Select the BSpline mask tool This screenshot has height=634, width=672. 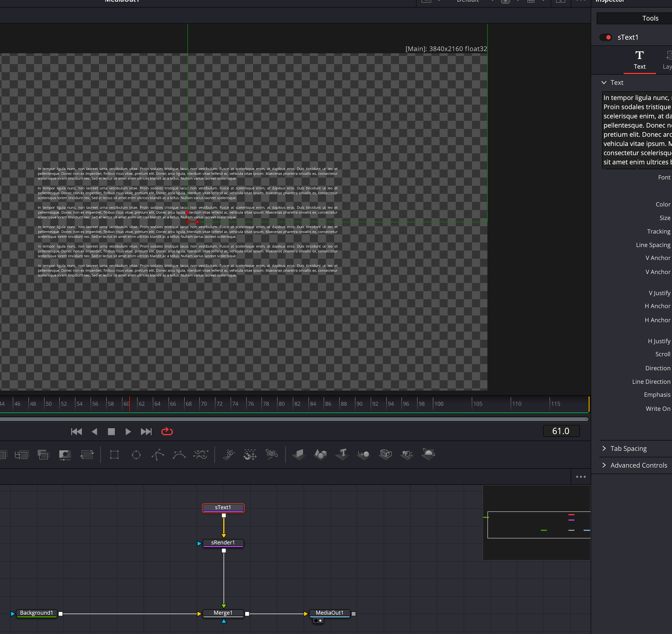(179, 455)
